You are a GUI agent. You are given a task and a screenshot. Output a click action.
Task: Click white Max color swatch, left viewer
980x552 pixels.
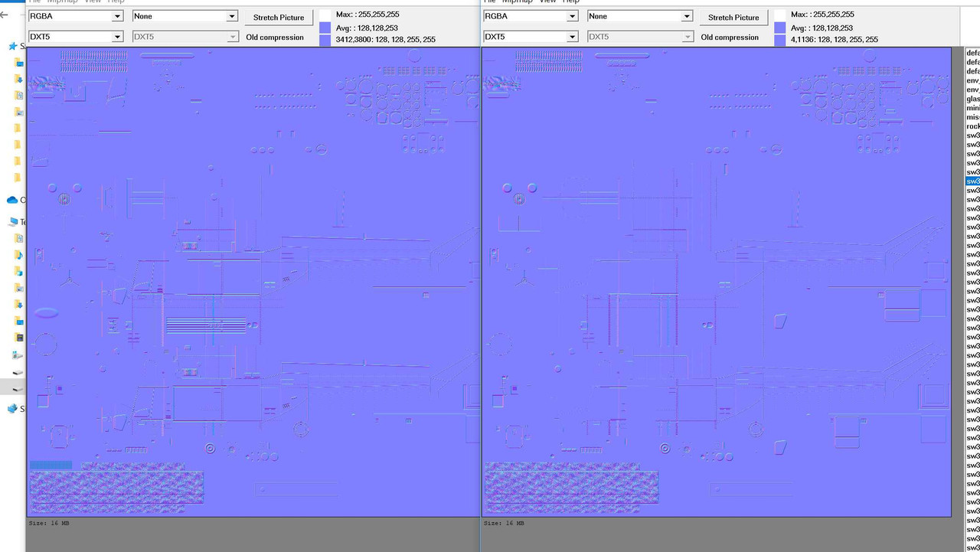(325, 15)
